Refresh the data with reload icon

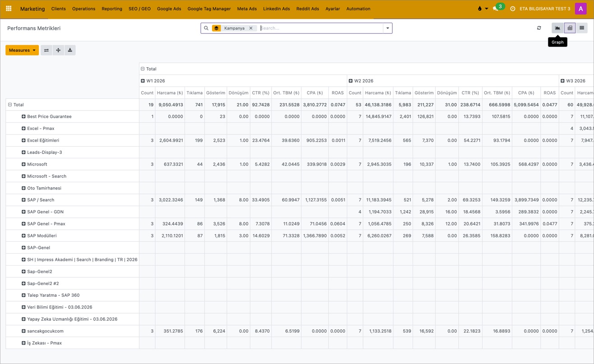(x=539, y=28)
